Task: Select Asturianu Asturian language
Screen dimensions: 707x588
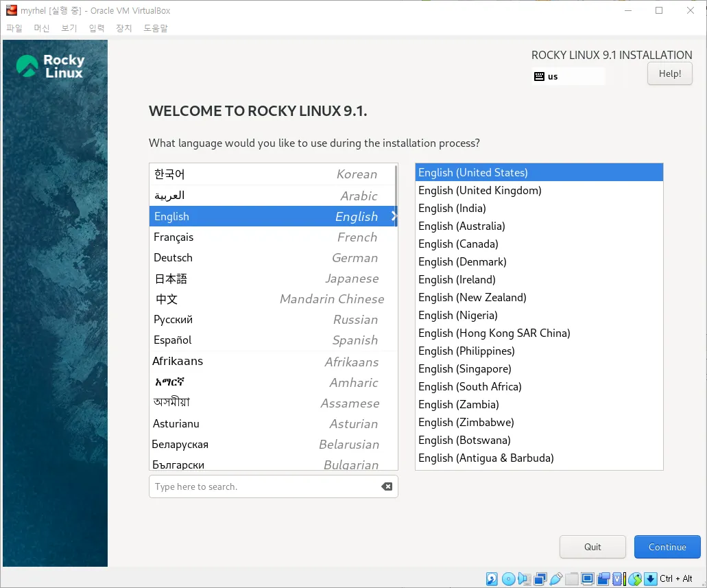Action: [273, 424]
